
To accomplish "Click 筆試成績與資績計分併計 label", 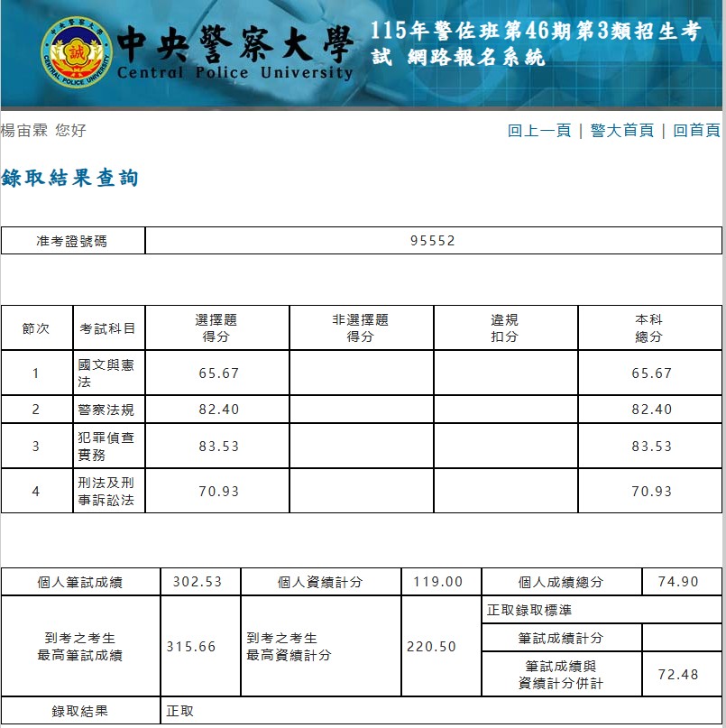I will pyautogui.click(x=561, y=675).
